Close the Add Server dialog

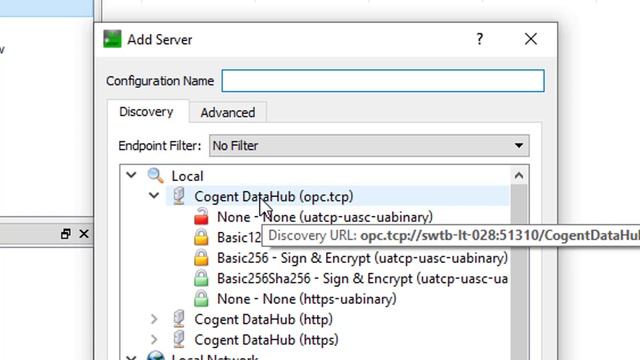point(531,39)
